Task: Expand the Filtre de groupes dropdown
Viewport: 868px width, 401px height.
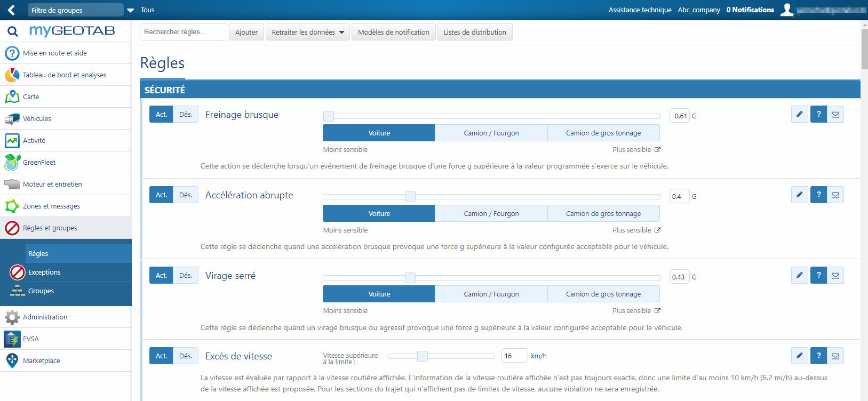Action: pos(130,10)
